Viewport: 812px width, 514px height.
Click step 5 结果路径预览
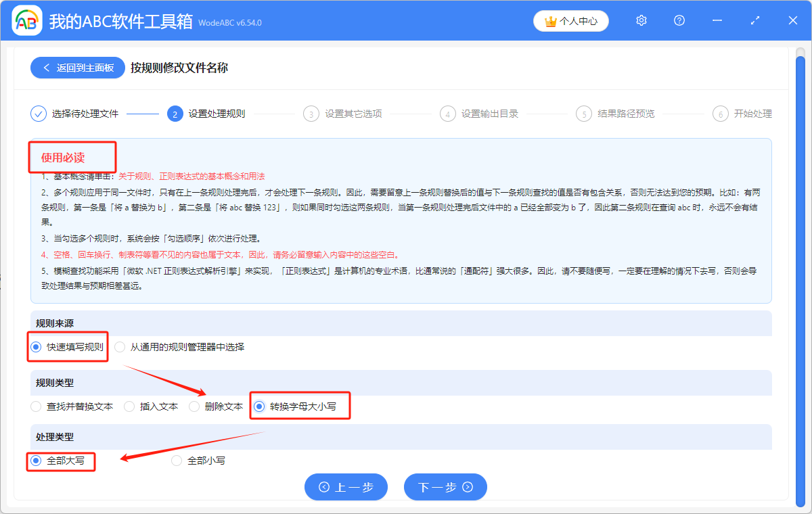583,114
